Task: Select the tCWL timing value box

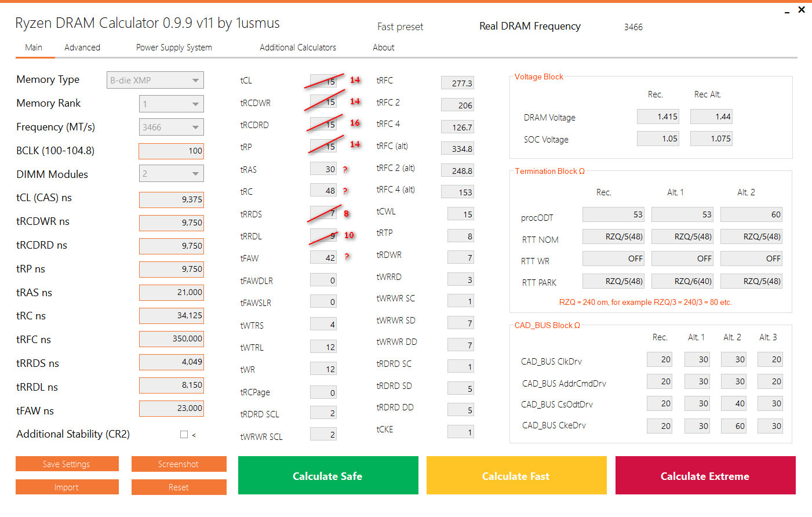Action: click(461, 214)
